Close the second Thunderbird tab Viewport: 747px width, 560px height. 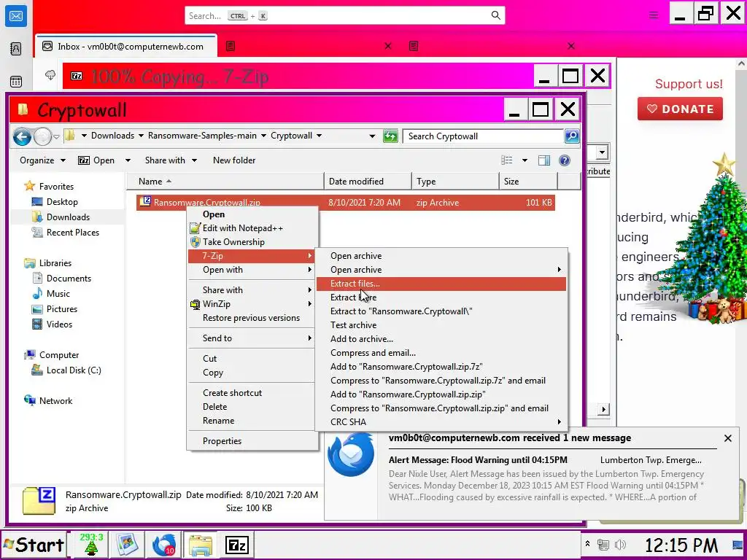(x=388, y=46)
